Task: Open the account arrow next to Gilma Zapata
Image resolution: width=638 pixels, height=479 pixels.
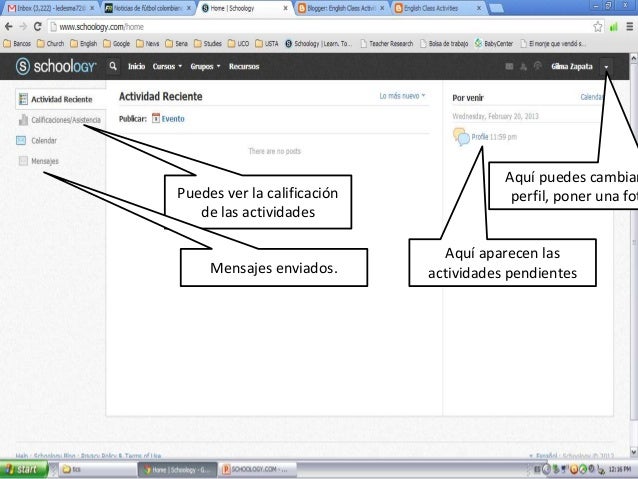Action: pyautogui.click(x=606, y=67)
